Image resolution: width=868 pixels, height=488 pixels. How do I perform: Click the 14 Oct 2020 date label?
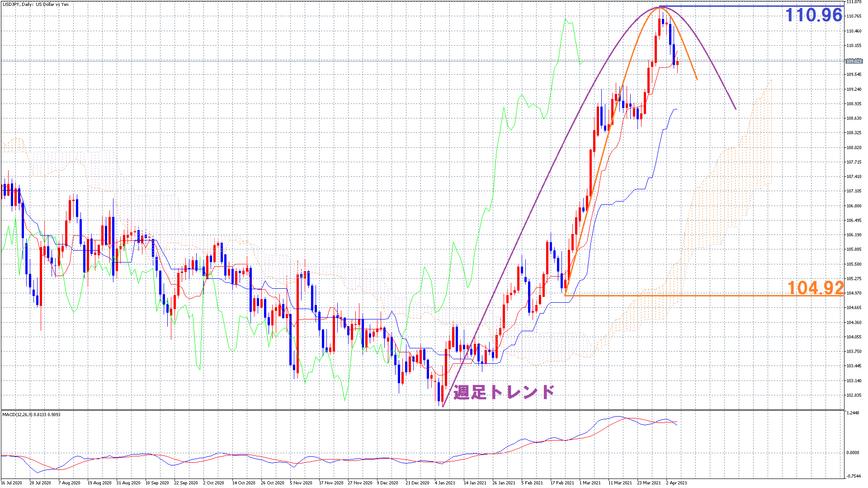(x=244, y=483)
